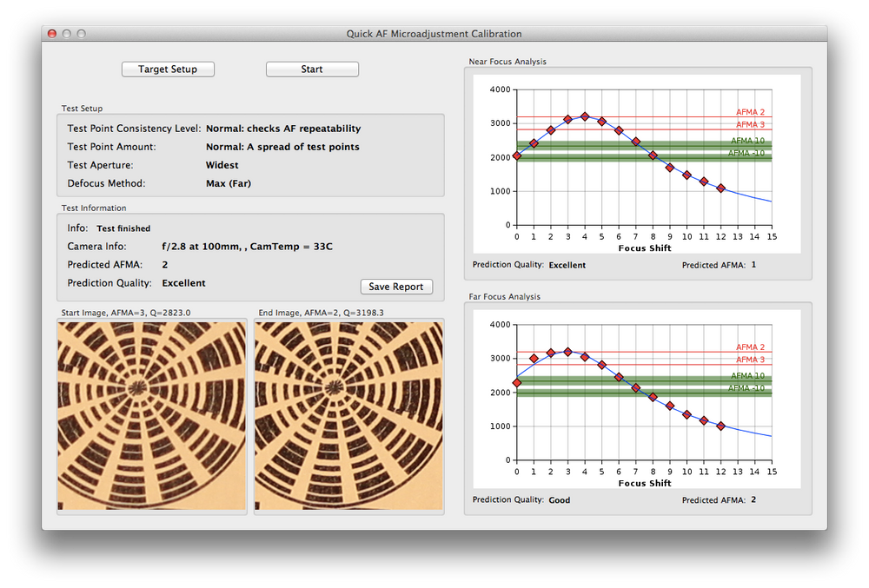Open the Start Image thumbnail, AFMA=3
Image resolution: width=869 pixels, height=588 pixels.
[151, 415]
